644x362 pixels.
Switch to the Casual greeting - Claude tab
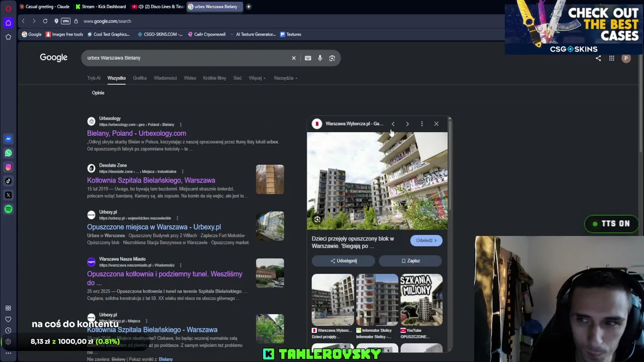(44, 7)
